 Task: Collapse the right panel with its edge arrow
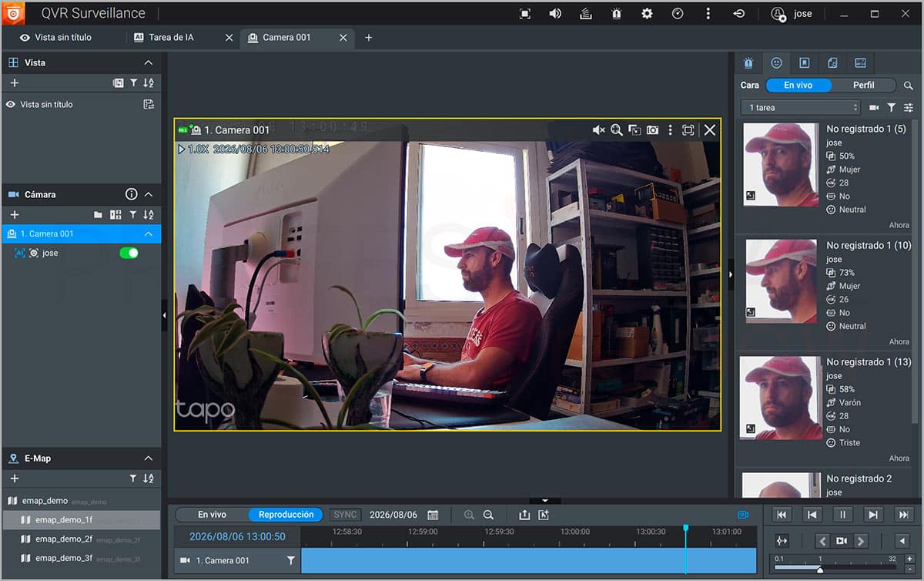tap(731, 274)
